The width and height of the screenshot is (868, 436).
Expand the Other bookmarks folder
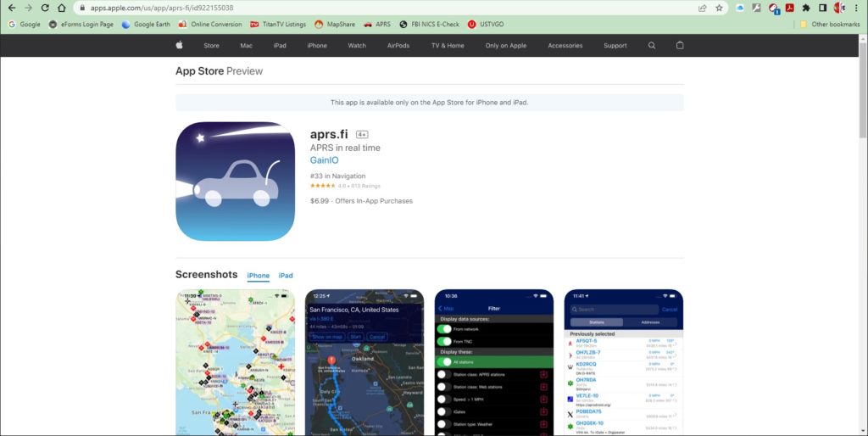tap(830, 25)
